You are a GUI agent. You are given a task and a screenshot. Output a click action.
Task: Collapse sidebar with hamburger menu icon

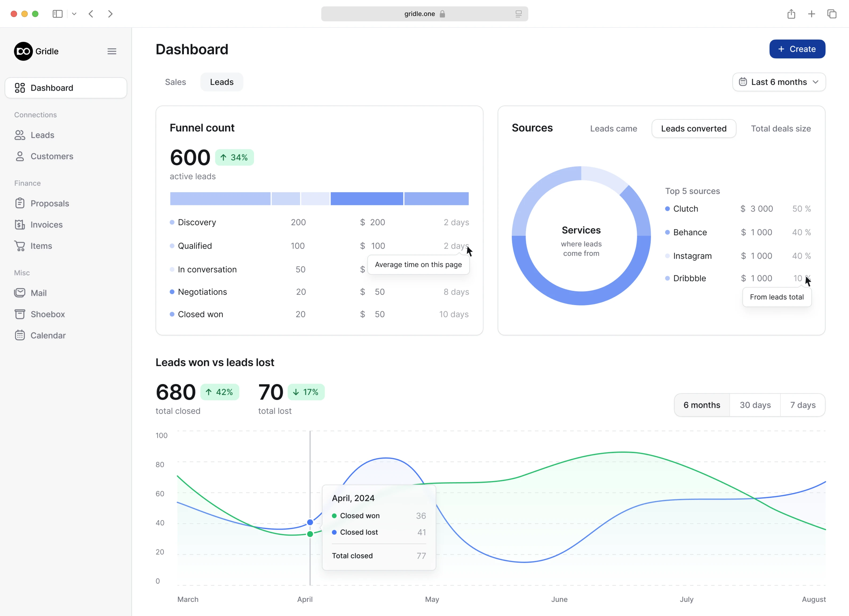pyautogui.click(x=112, y=51)
